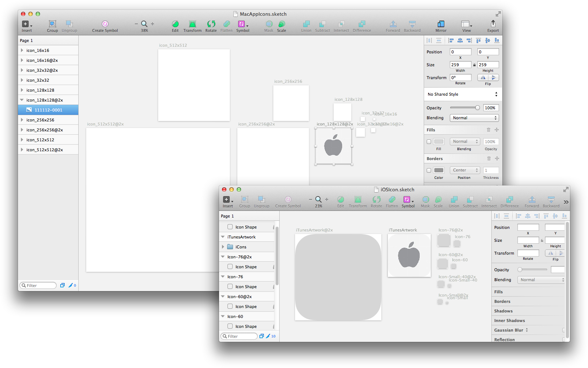Click the border Color swatch
This screenshot has height=368, width=588.
click(x=439, y=170)
